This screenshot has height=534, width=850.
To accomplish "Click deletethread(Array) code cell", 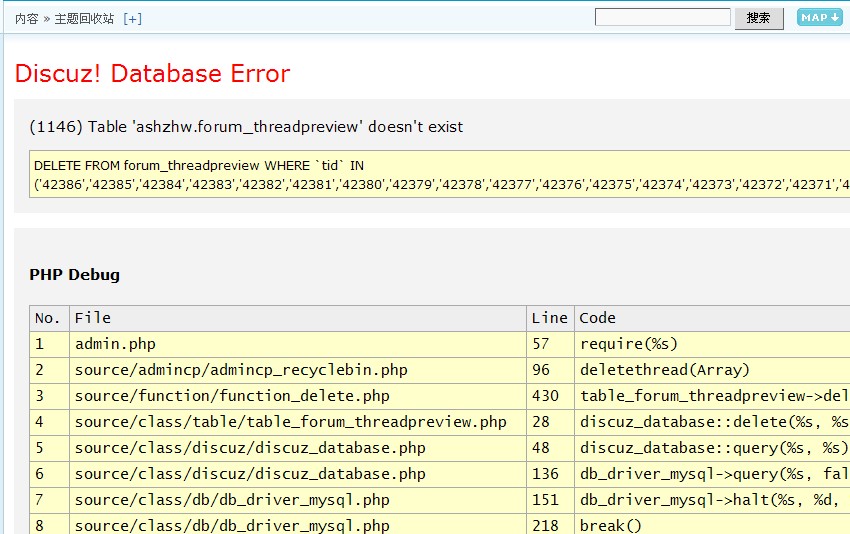I will pyautogui.click(x=712, y=370).
